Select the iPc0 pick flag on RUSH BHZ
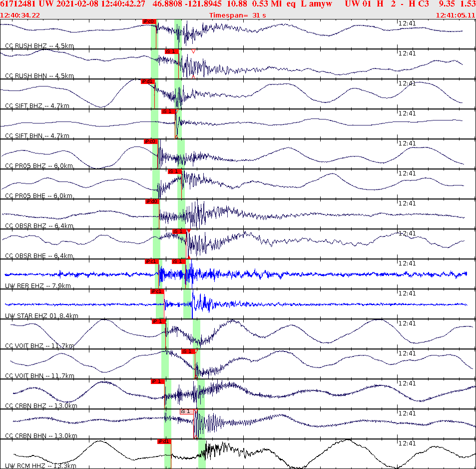476x469 pixels. point(149,21)
